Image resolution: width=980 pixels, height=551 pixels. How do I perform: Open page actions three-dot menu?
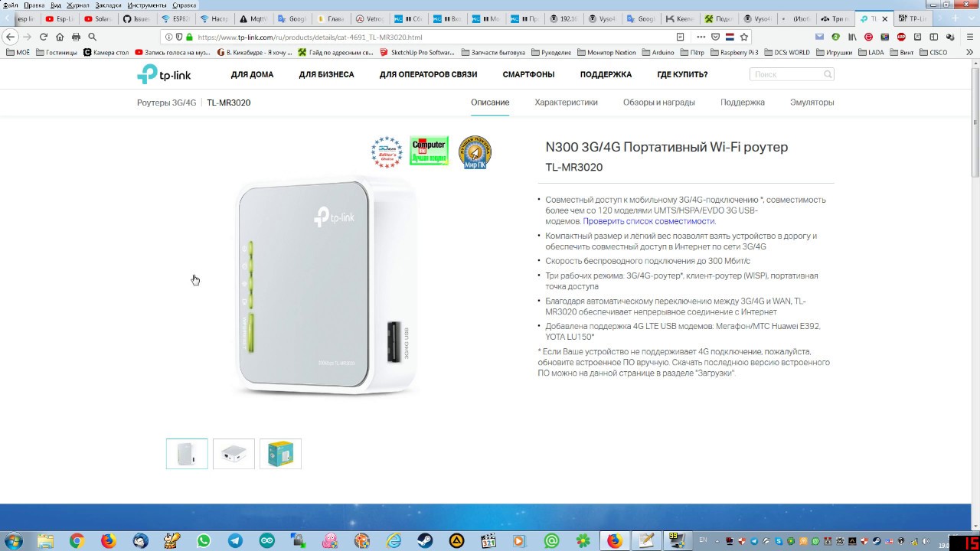pyautogui.click(x=701, y=37)
